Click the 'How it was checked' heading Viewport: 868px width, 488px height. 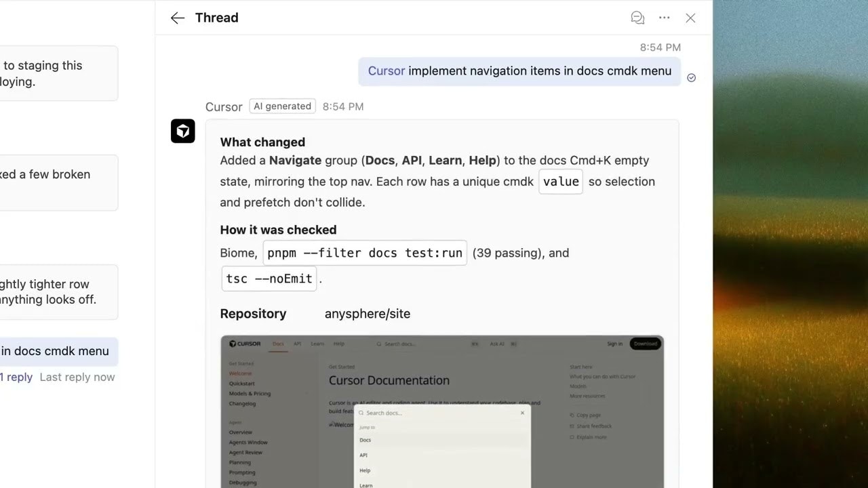point(278,230)
